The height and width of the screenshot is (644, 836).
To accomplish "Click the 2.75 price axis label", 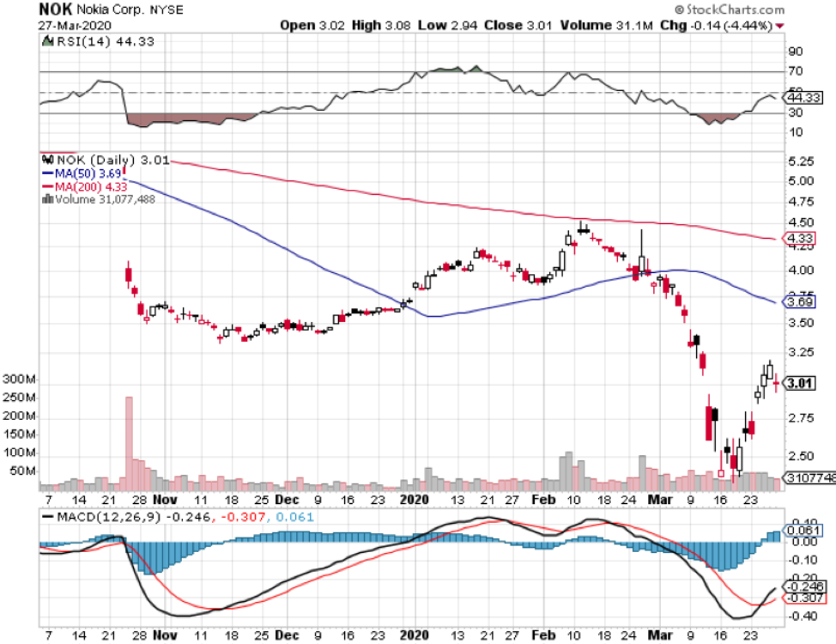I will coord(801,418).
